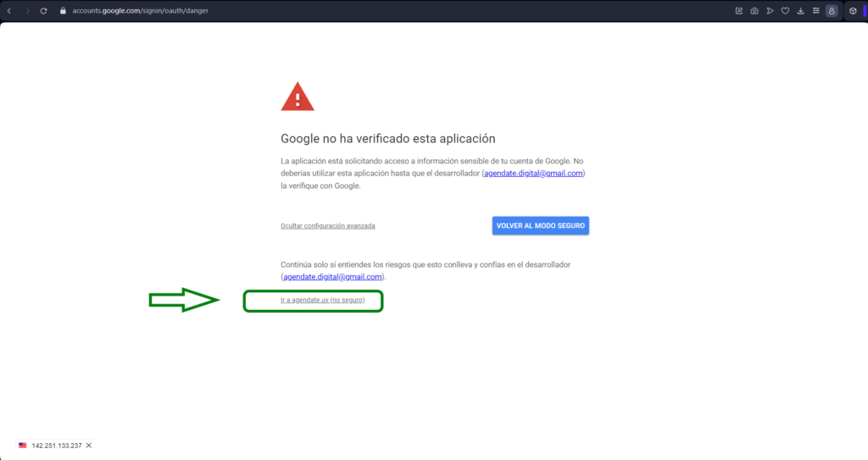Click the US flag next to IP address
This screenshot has width=868, height=460.
point(23,446)
